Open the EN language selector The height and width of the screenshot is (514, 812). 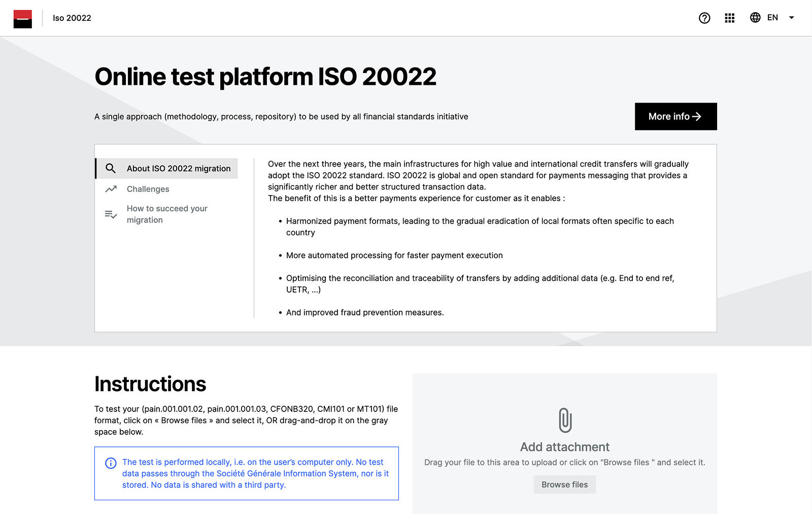point(772,18)
